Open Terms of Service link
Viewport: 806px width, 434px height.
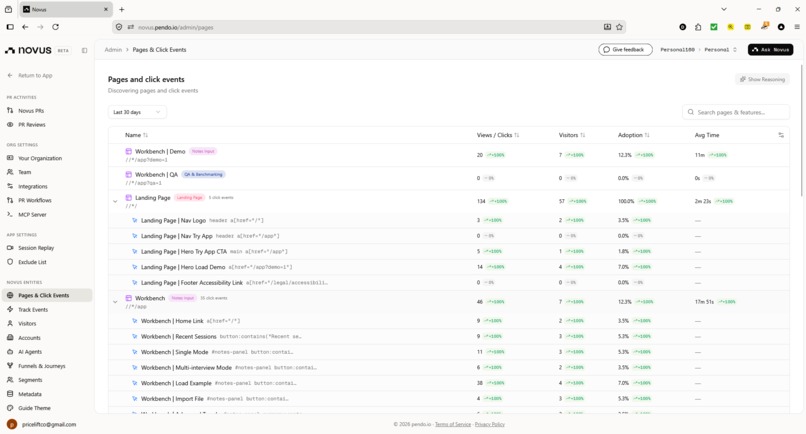[453, 424]
